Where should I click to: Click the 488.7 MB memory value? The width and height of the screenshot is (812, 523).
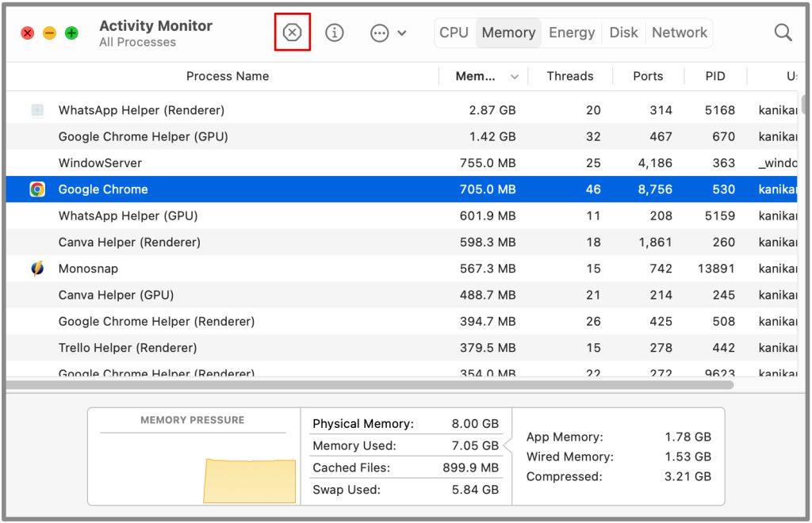tap(488, 295)
